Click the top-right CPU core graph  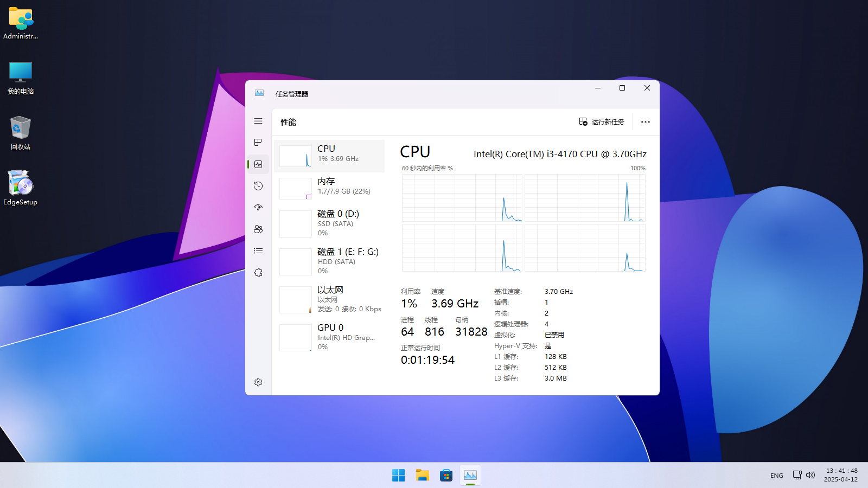point(585,198)
